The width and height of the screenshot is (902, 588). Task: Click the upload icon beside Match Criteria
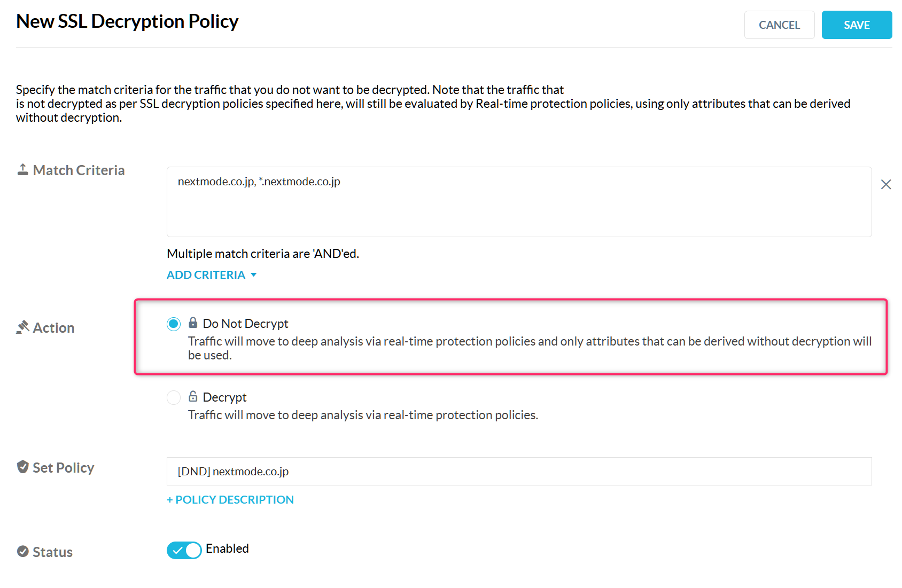click(x=22, y=170)
